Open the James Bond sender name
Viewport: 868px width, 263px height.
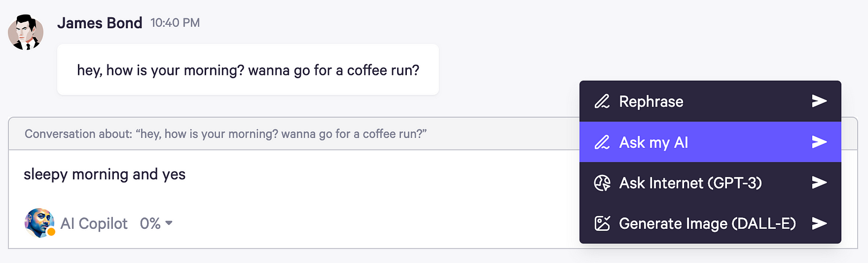pyautogui.click(x=100, y=23)
